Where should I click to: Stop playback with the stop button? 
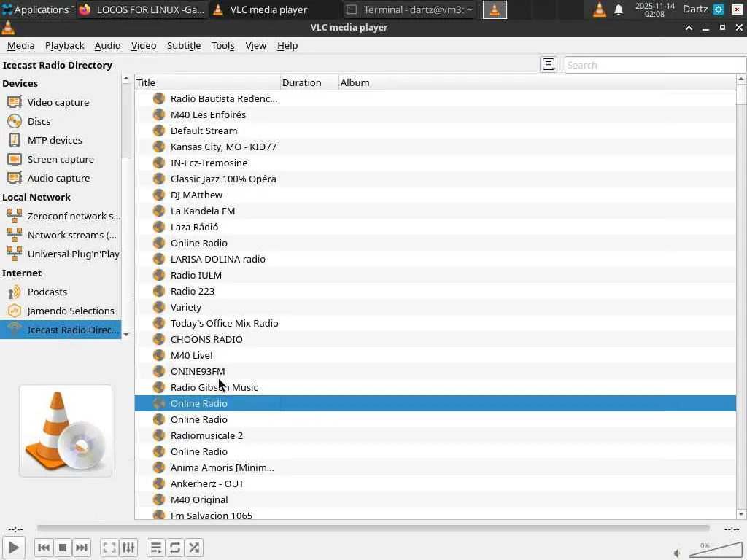63,548
